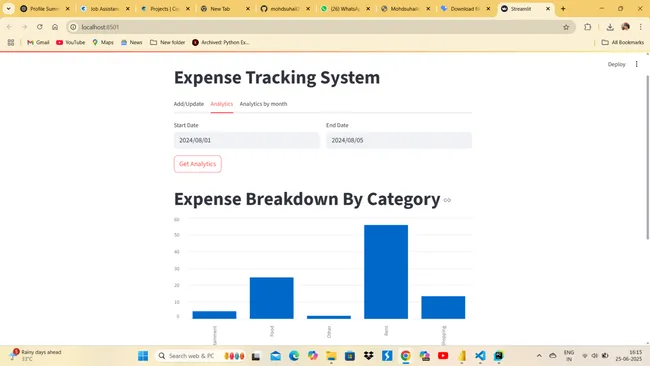Click the Start Date input field
Screen dimensions: 650x366
click(x=247, y=140)
